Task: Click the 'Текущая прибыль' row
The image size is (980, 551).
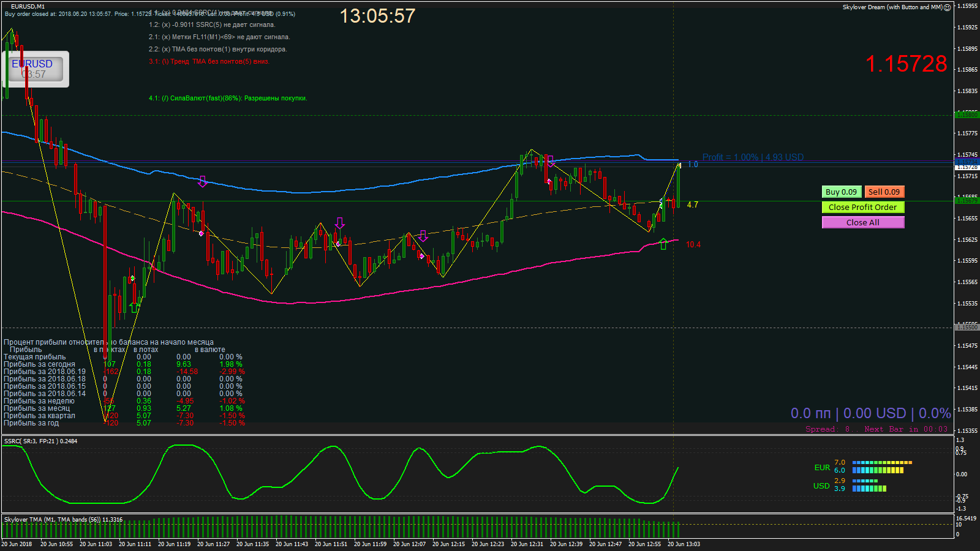Action: [124, 357]
